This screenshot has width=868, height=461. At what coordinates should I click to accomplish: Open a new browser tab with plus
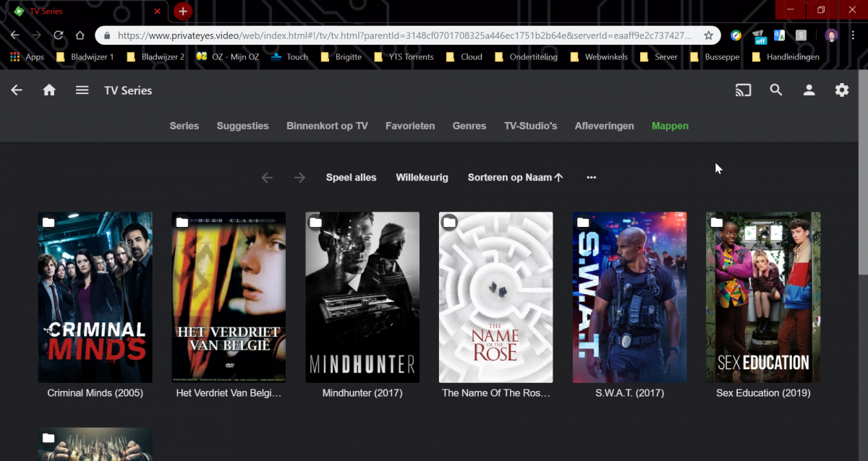(182, 11)
